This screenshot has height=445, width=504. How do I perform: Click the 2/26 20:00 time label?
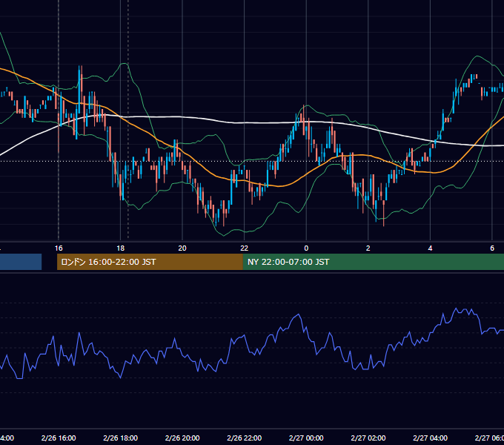coord(182,438)
